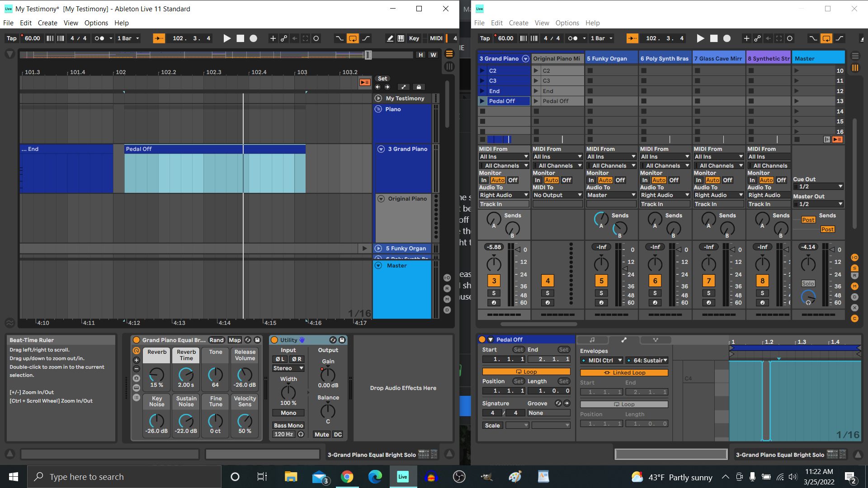Turn off the Utility device activator
This screenshot has height=488, width=868.
click(x=274, y=340)
